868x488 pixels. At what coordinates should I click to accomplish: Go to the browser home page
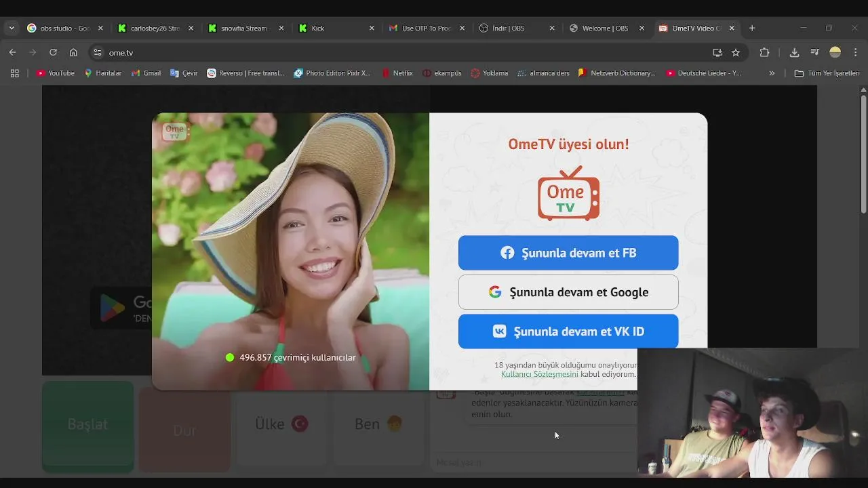click(x=73, y=52)
